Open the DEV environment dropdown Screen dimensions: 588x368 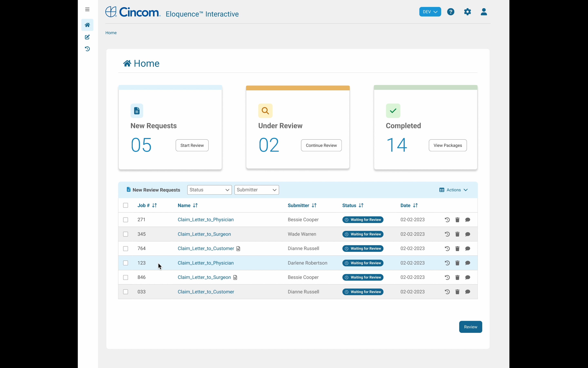click(x=430, y=12)
